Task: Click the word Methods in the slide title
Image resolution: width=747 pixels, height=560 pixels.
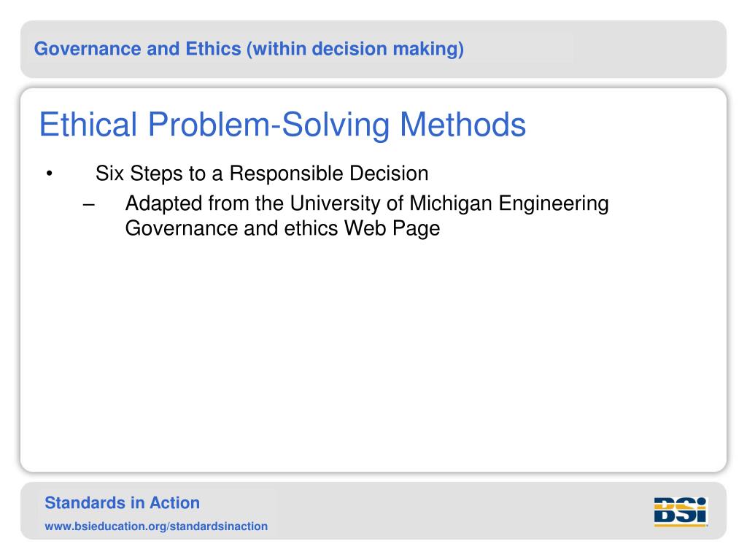Action: pos(462,125)
